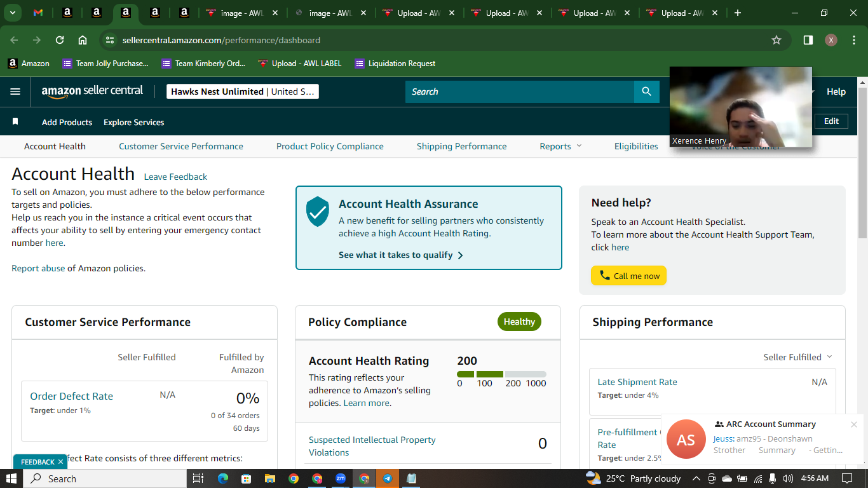Screen dimensions: 868x488
Task: Click the magnifier search button
Action: [647, 91]
